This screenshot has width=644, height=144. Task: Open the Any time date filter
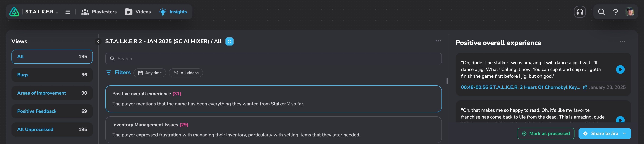click(x=150, y=73)
